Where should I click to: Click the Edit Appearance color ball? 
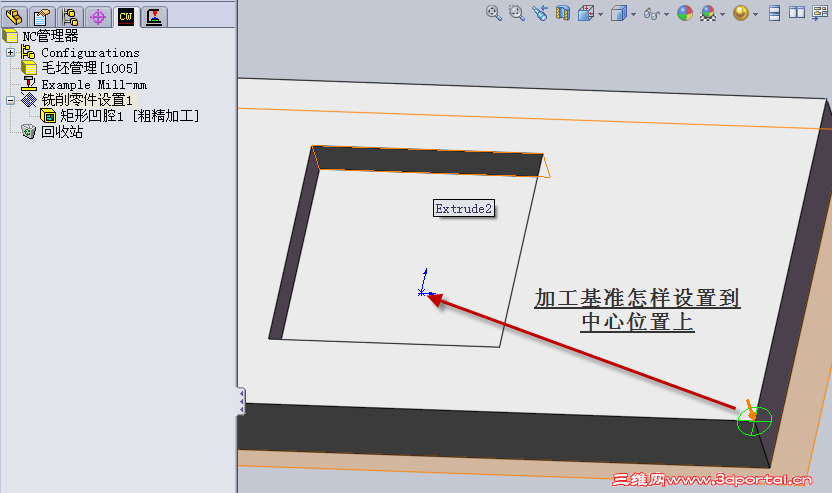pyautogui.click(x=685, y=13)
